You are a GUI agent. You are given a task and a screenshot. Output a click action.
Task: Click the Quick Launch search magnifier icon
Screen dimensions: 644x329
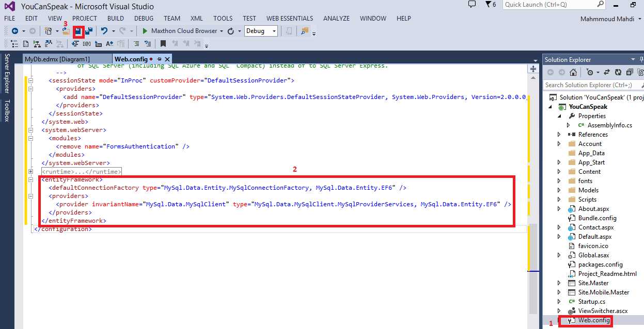click(601, 5)
